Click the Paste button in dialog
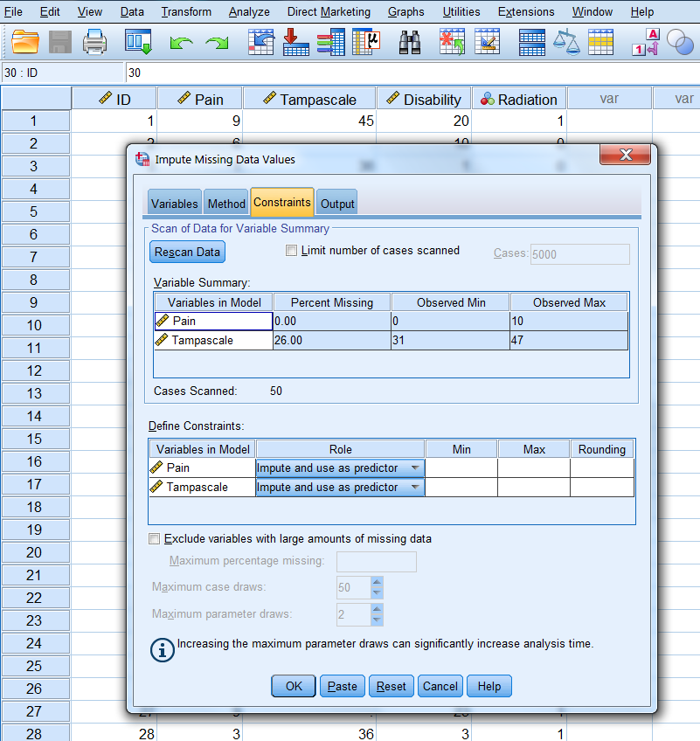This screenshot has width=700, height=741. tap(343, 686)
